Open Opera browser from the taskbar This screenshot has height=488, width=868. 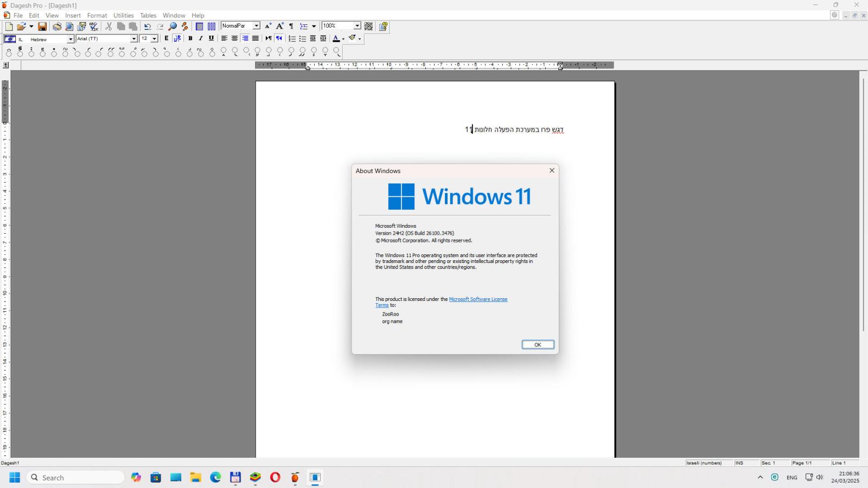275,478
